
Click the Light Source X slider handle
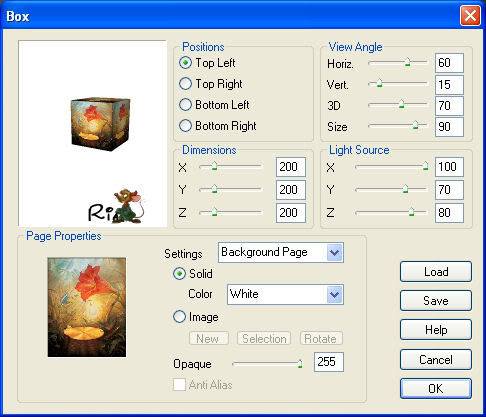click(x=425, y=166)
